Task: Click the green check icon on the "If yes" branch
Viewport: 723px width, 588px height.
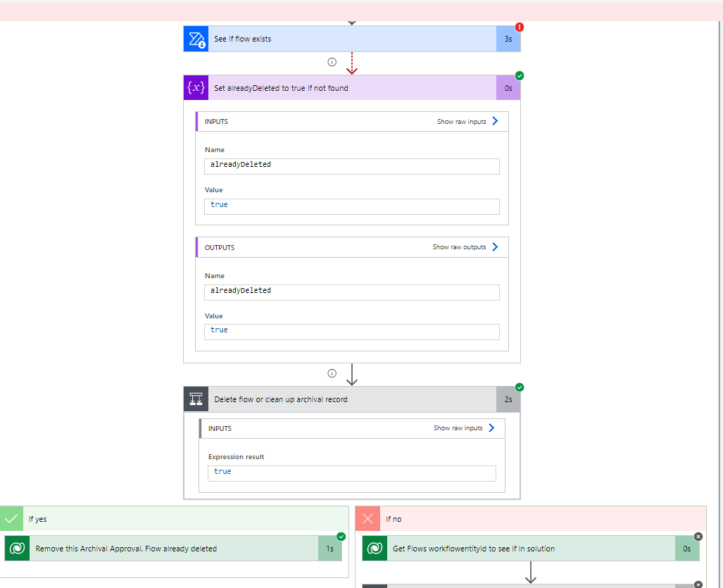Action: pos(11,518)
